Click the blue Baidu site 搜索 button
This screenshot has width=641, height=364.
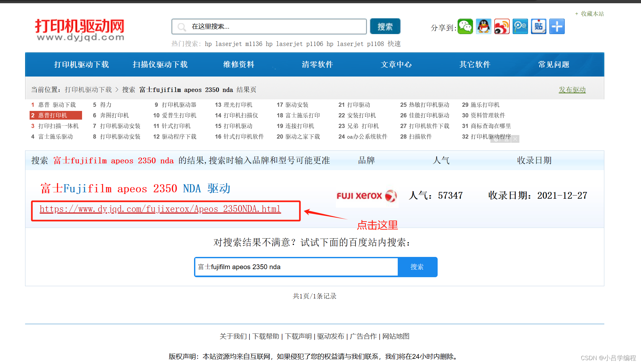click(x=417, y=267)
